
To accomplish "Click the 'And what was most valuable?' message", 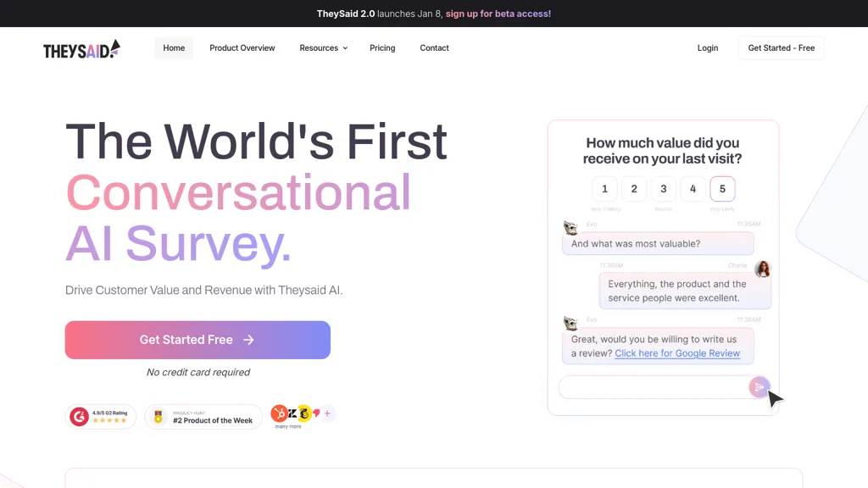I will pyautogui.click(x=658, y=244).
